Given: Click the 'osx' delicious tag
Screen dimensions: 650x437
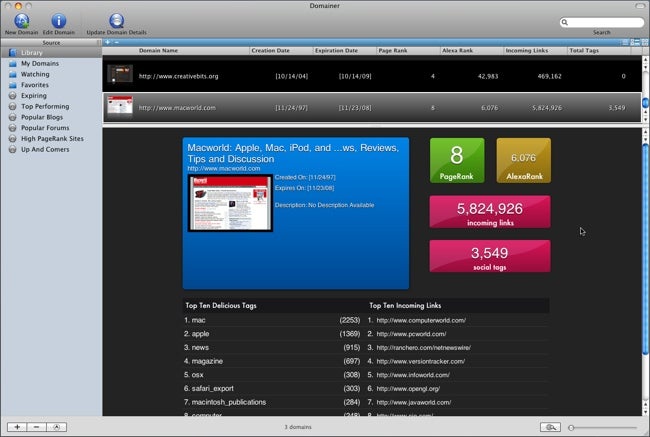Looking at the screenshot, I should click(197, 375).
